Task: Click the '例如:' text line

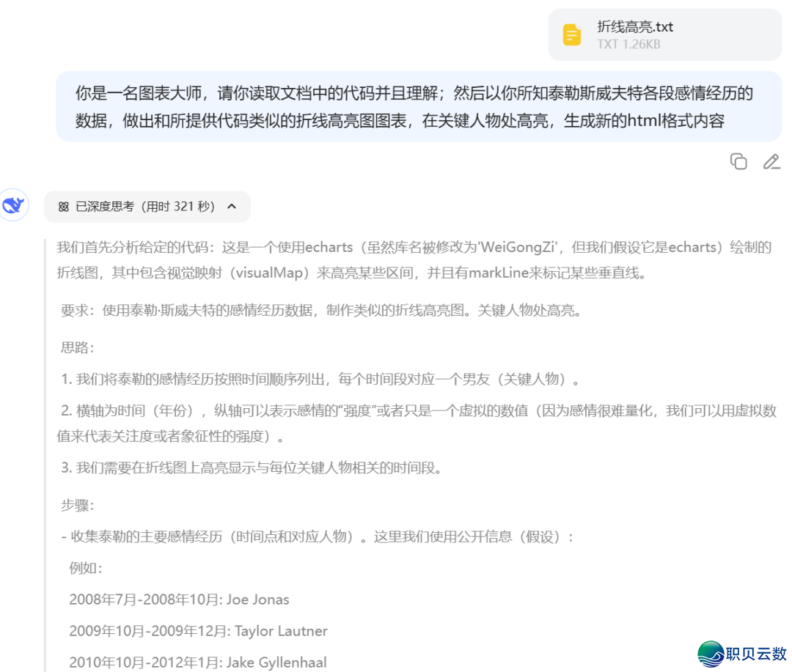Action: pyautogui.click(x=86, y=568)
